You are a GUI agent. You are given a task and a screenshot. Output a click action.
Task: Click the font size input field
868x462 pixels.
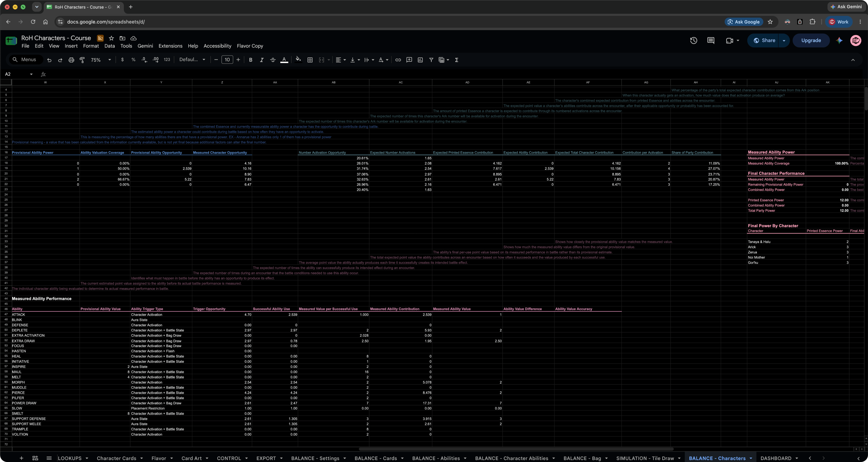click(227, 60)
